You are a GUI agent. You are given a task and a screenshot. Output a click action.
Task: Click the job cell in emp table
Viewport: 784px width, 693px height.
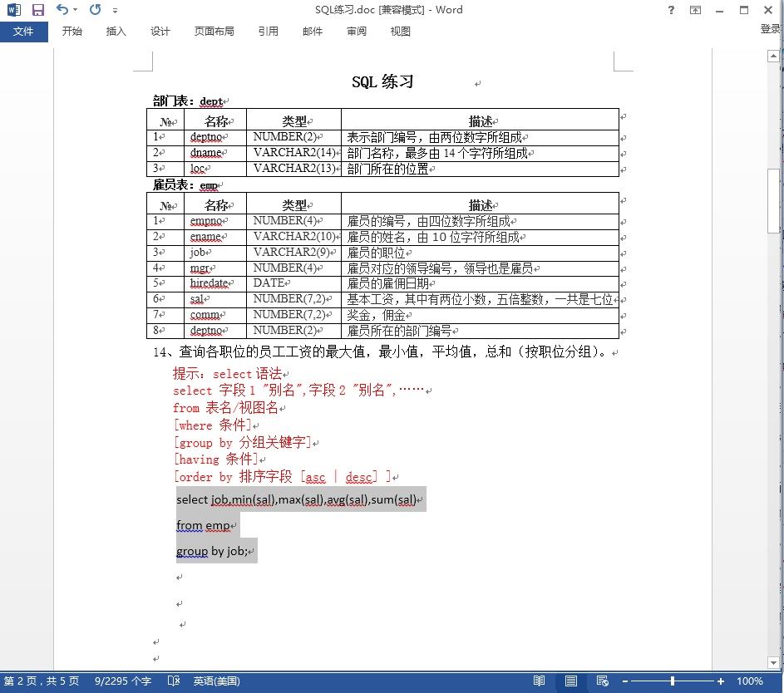coord(215,253)
